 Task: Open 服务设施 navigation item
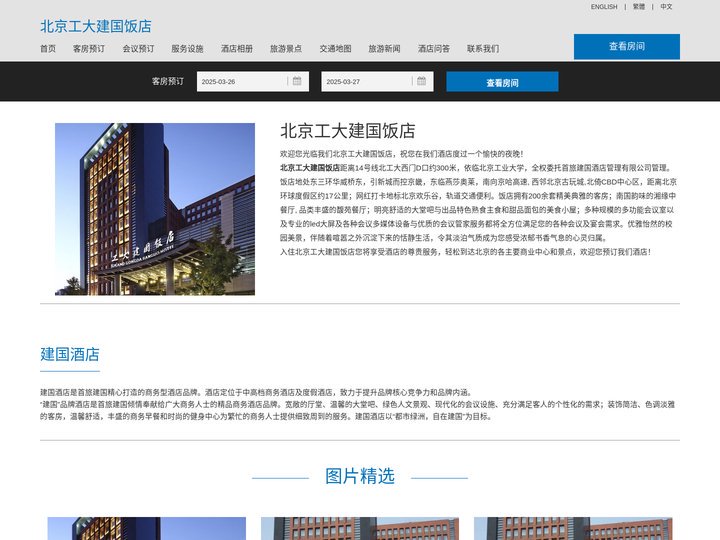coord(187,48)
